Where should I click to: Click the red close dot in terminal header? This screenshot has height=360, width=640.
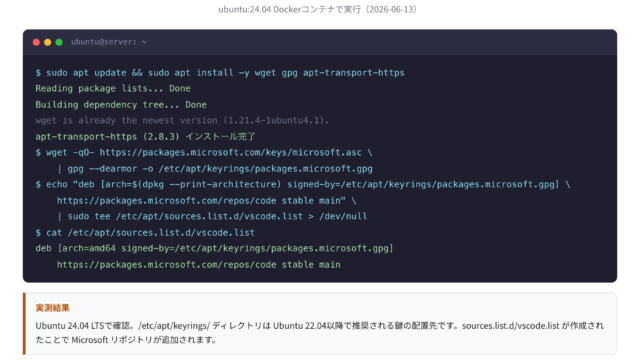pos(36,42)
